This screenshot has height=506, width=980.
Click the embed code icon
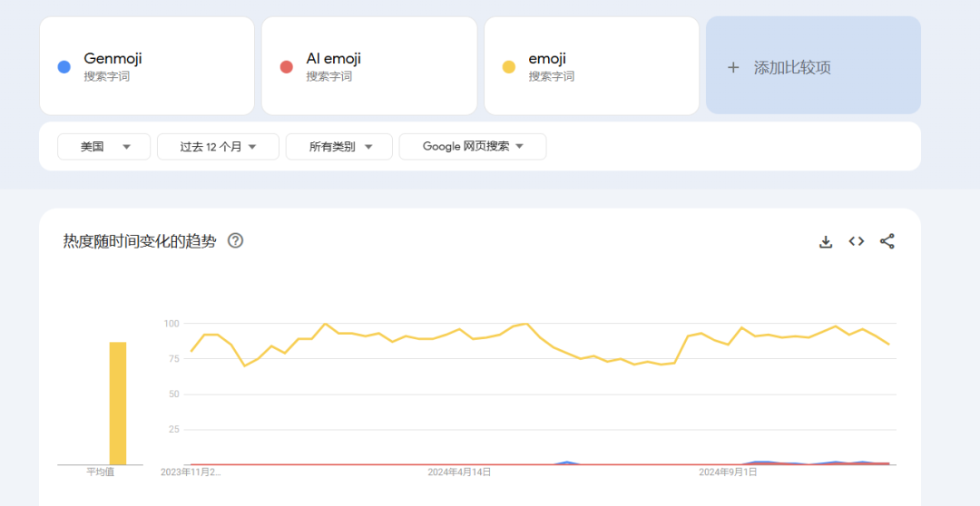[856, 241]
